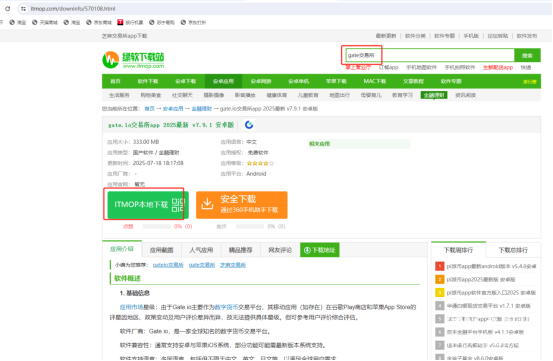
Task: Click download arrow icon on orange button
Action: [207, 204]
